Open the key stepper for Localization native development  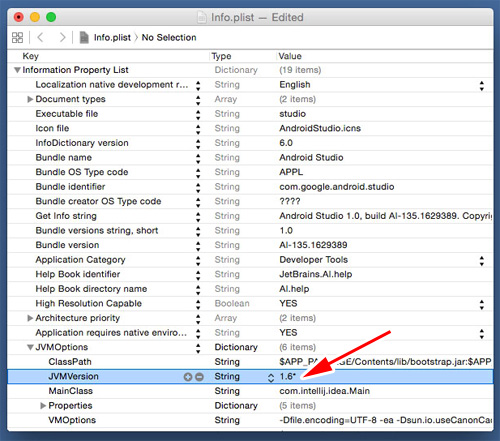click(x=198, y=86)
